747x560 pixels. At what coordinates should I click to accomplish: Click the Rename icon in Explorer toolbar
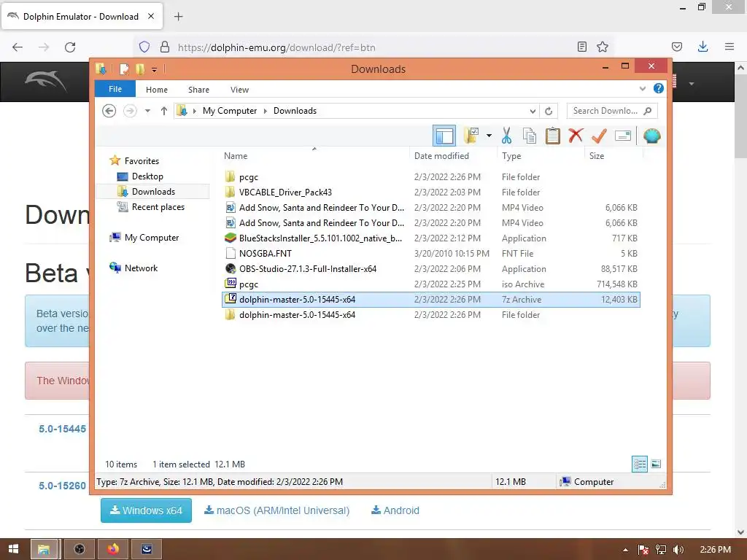[623, 136]
